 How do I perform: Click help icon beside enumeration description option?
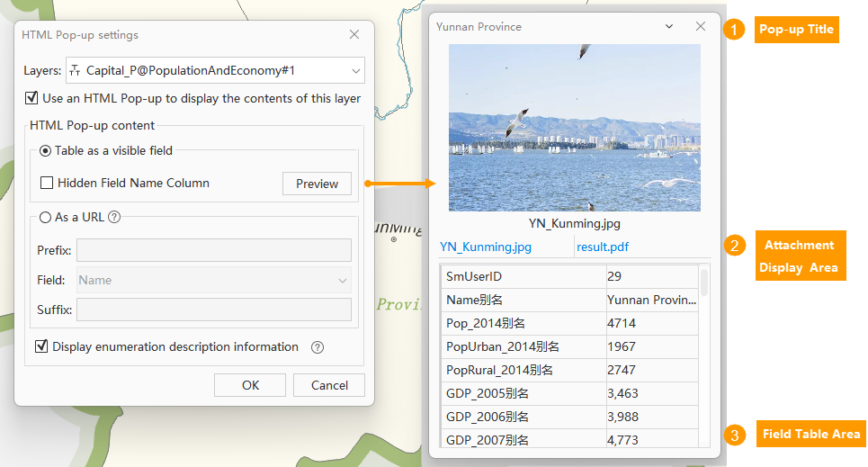click(x=317, y=347)
